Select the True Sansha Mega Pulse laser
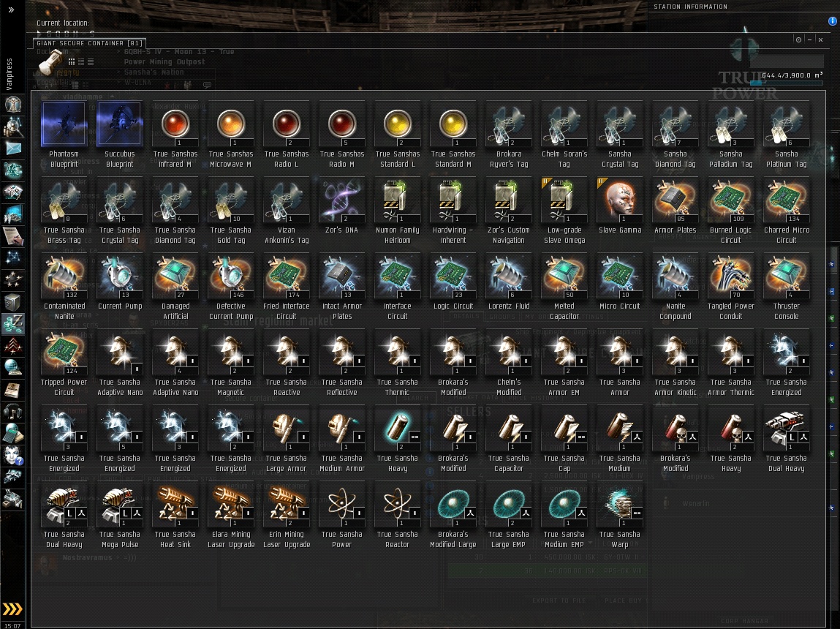 119,516
